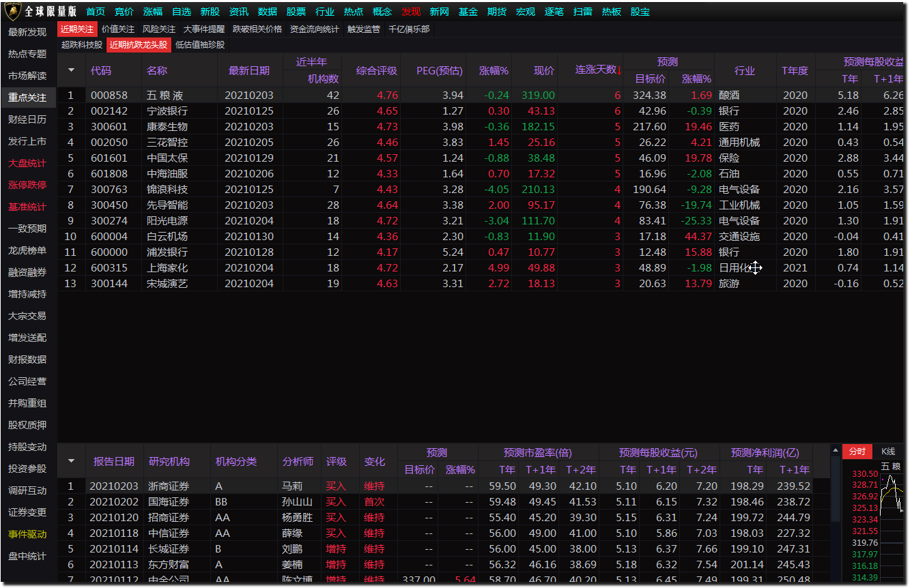Switch to the 价值关注 tab
Viewport: 910px width, 588px height.
coord(118,29)
